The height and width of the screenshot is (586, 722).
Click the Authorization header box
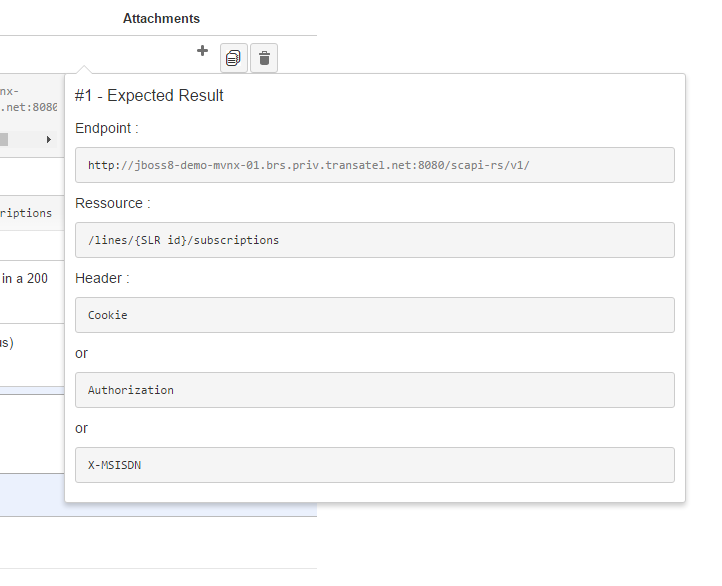(x=374, y=390)
